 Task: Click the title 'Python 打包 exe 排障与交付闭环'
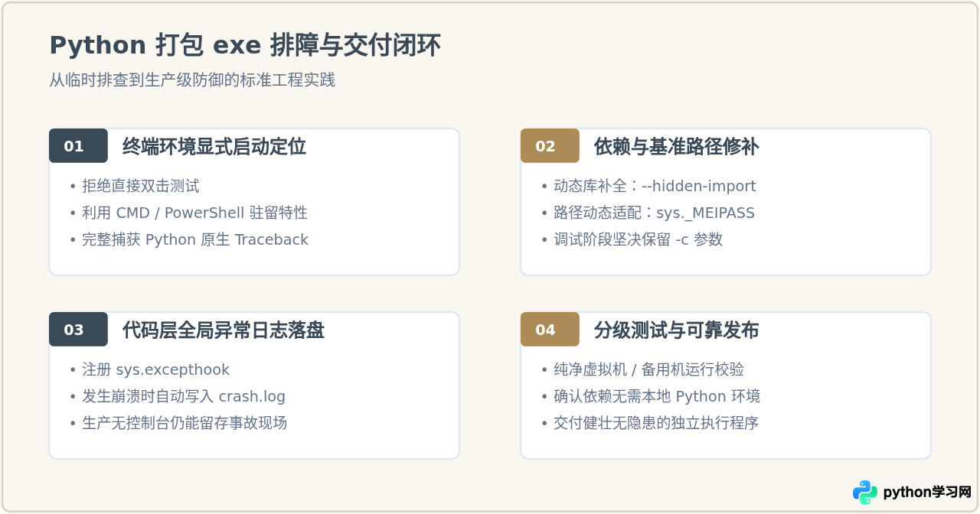245,46
